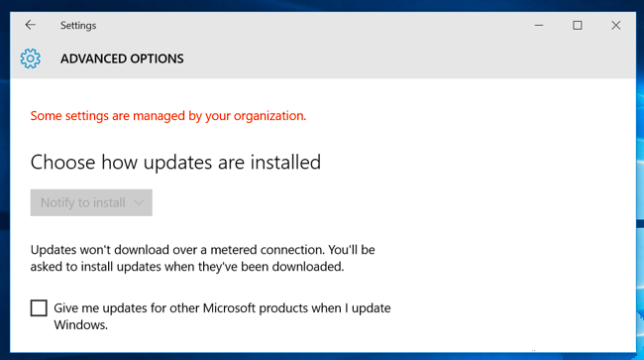Enable updates for other Microsoft products checkbox

pos(39,307)
